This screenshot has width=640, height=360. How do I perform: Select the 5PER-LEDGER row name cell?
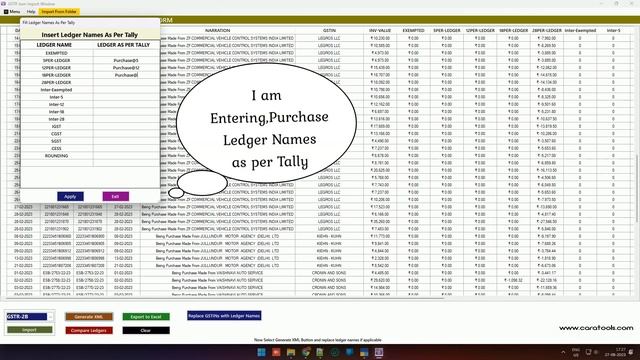coord(57,60)
